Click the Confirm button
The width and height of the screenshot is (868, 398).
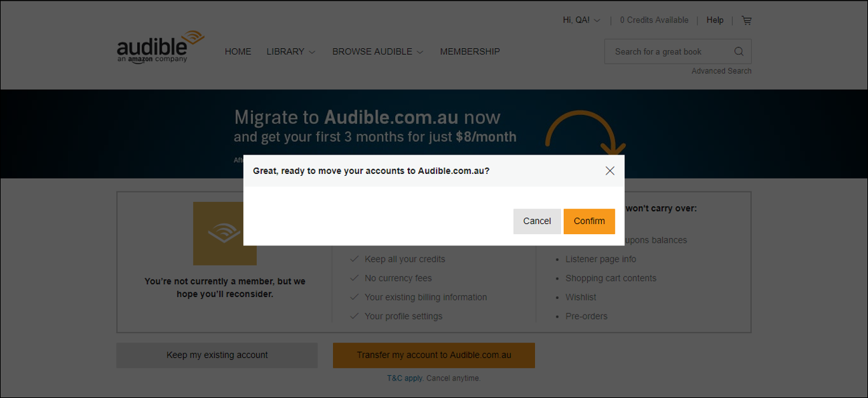coord(589,221)
